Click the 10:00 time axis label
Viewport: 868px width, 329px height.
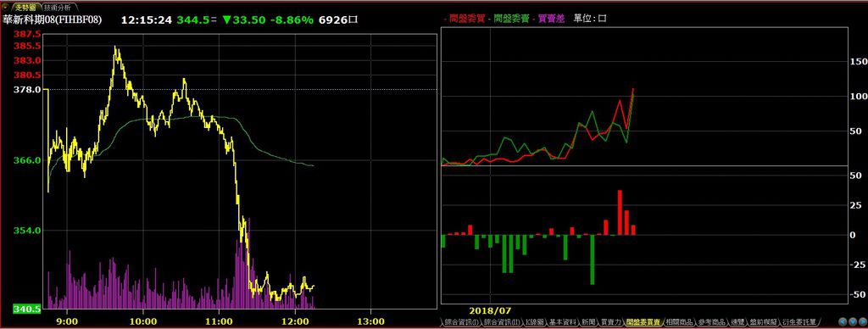coord(142,321)
